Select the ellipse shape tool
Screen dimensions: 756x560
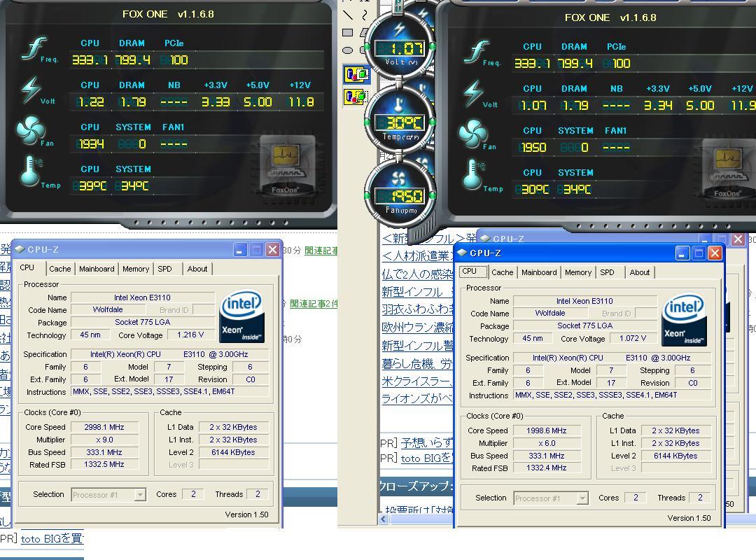pyautogui.click(x=348, y=50)
